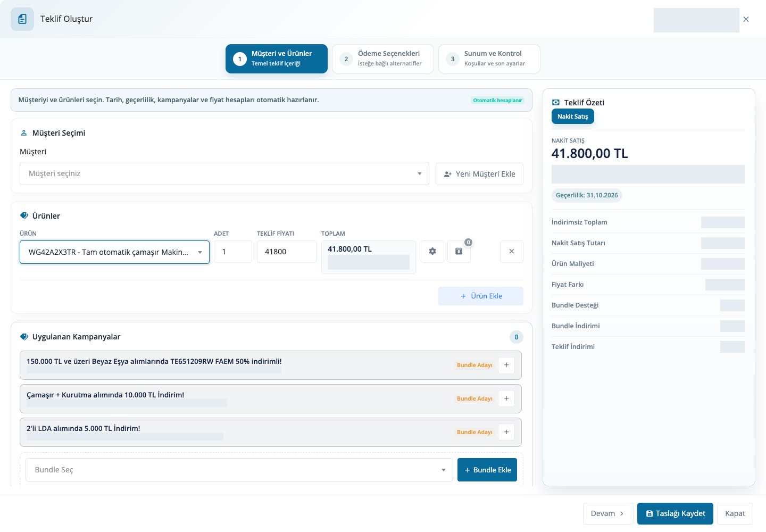
Task: Click the Bundle Ekle button
Action: 487,470
